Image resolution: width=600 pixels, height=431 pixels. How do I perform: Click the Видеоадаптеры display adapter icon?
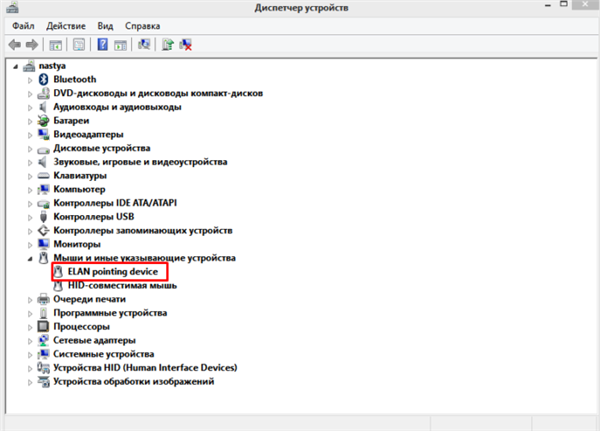pos(43,134)
